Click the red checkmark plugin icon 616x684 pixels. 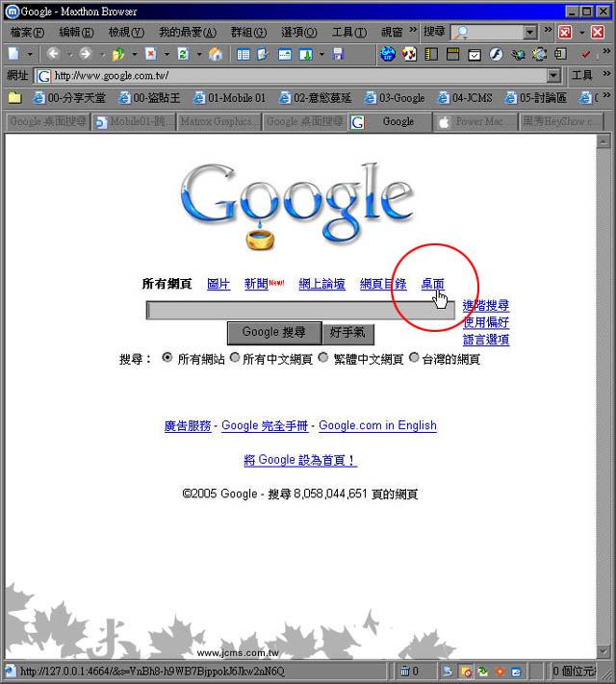[585, 54]
